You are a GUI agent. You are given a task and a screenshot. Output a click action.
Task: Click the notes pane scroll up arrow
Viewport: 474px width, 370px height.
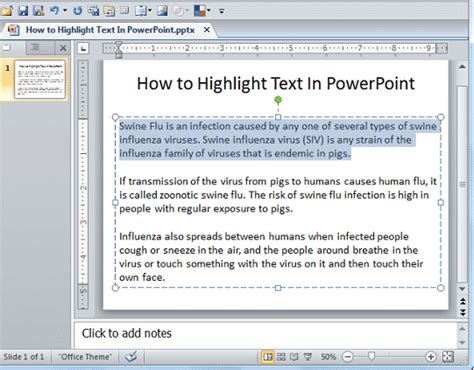point(462,329)
